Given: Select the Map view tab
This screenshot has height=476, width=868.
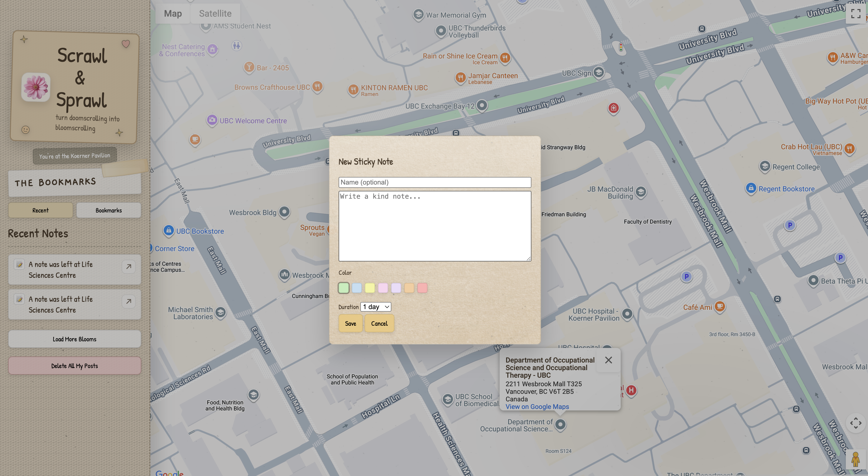Looking at the screenshot, I should pos(173,13).
